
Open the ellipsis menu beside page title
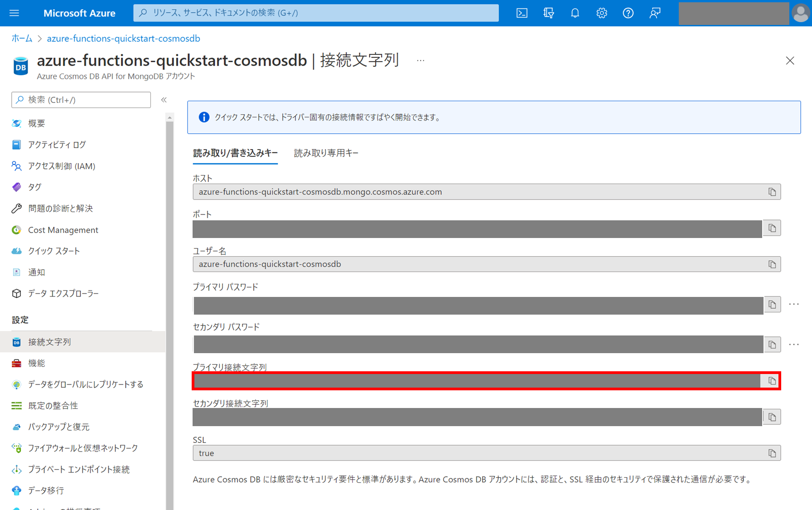(x=420, y=60)
